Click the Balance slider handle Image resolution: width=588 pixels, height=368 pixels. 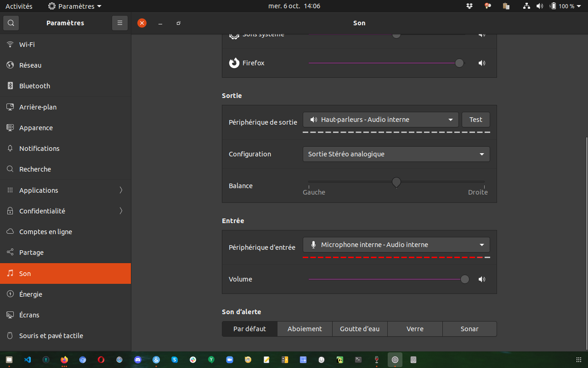(x=396, y=183)
